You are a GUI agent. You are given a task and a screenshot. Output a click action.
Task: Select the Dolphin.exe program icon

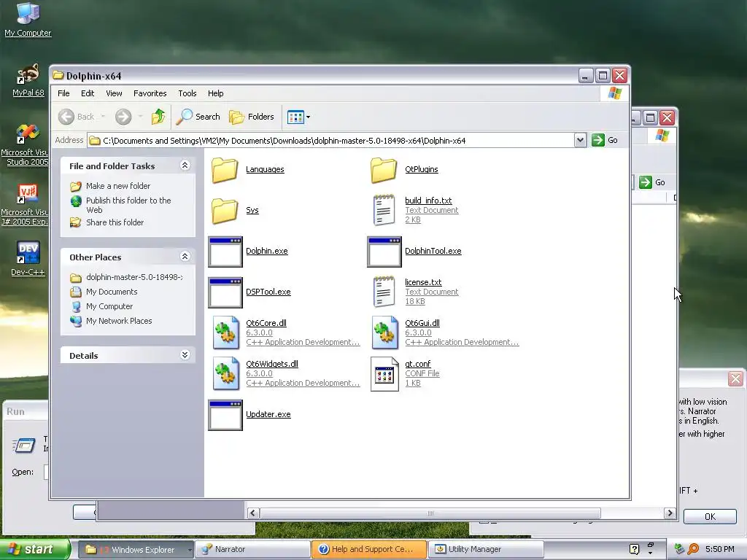point(225,252)
